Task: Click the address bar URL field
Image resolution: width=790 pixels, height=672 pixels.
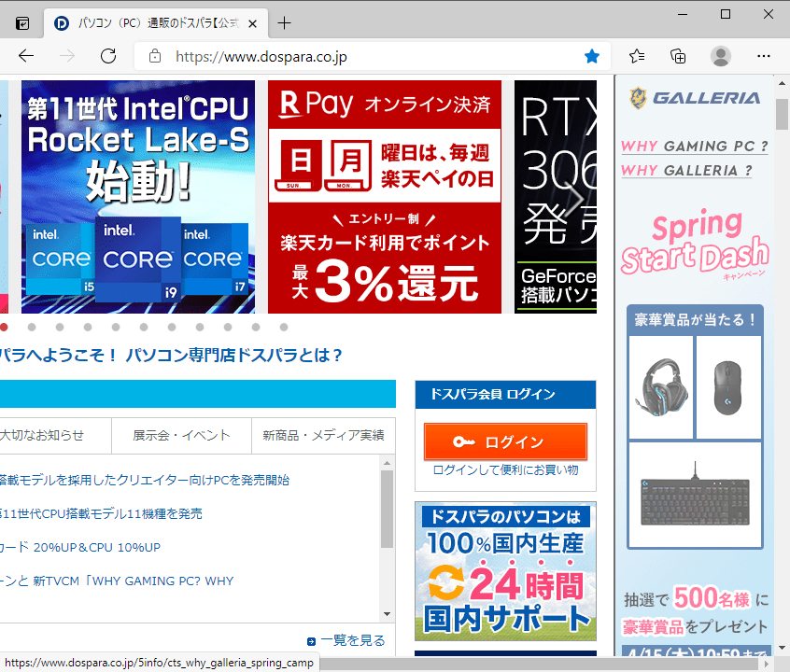Action: [373, 56]
